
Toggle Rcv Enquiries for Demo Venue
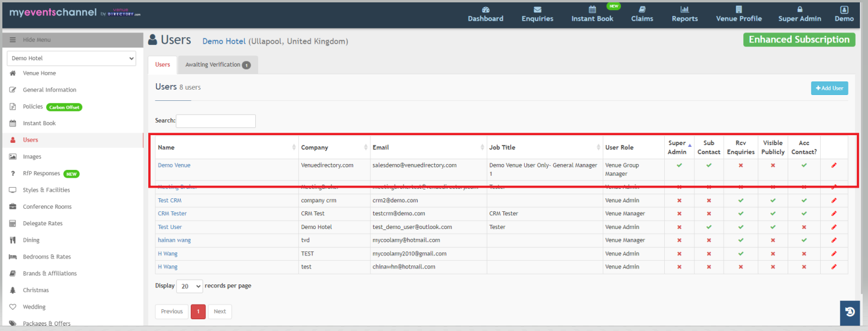click(740, 165)
